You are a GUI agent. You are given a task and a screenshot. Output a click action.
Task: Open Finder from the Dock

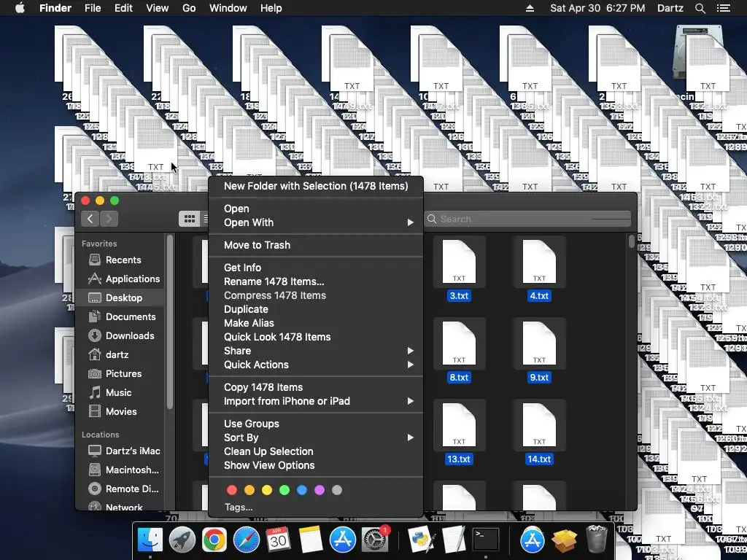150,540
